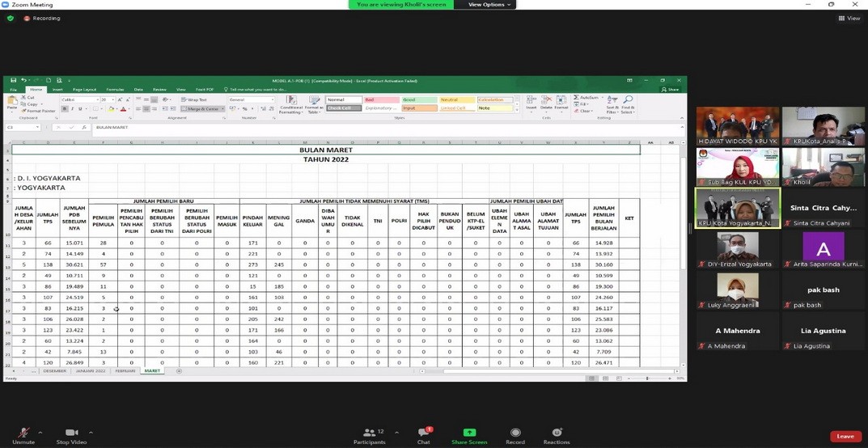Click the Conditional Formatting icon
The width and height of the screenshot is (868, 448).
coord(291,103)
